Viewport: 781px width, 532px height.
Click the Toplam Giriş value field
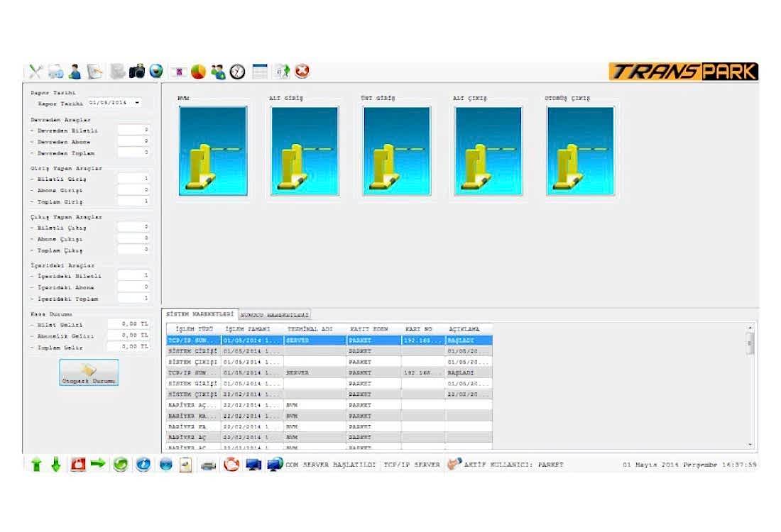tap(133, 201)
